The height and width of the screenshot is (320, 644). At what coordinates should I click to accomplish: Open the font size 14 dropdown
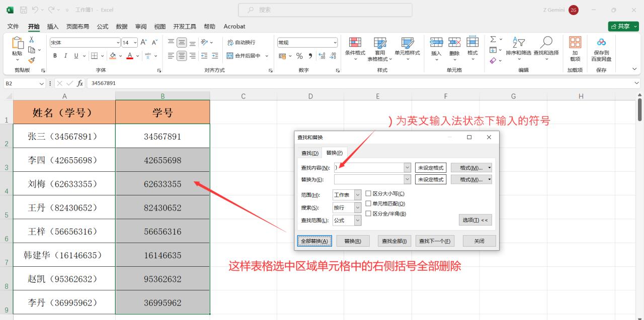coord(135,43)
